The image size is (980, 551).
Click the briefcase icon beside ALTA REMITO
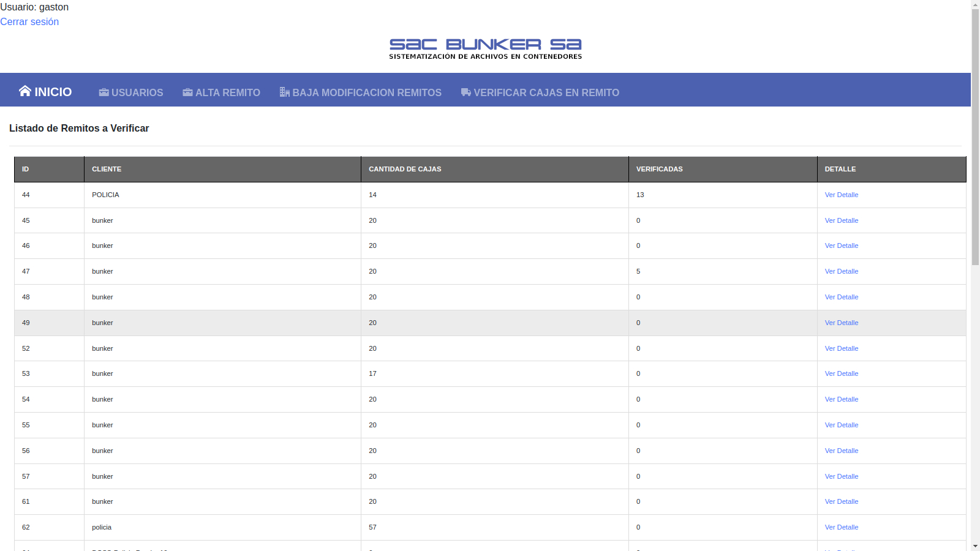click(x=187, y=92)
